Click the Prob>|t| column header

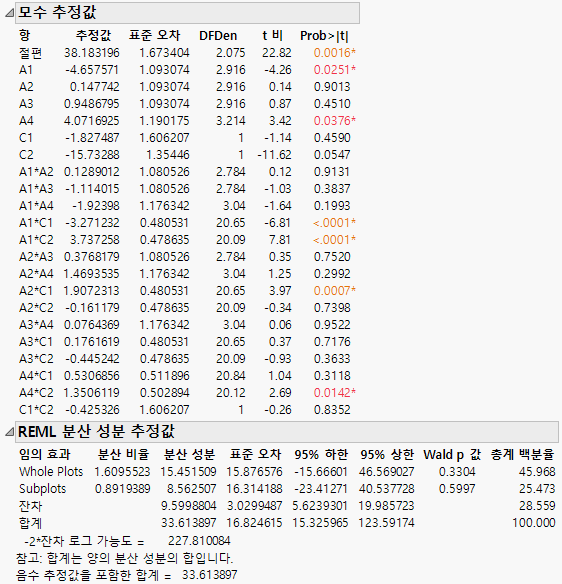coord(324,36)
